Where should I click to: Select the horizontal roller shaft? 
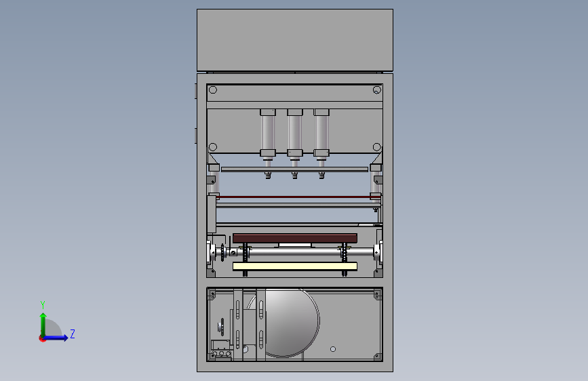pos(295,252)
